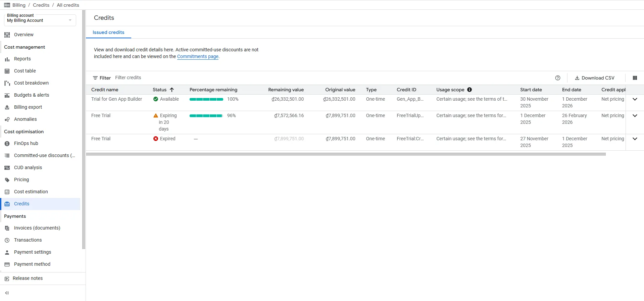644x301 pixels.
Task: Open the column display options icon
Action: (x=635, y=78)
